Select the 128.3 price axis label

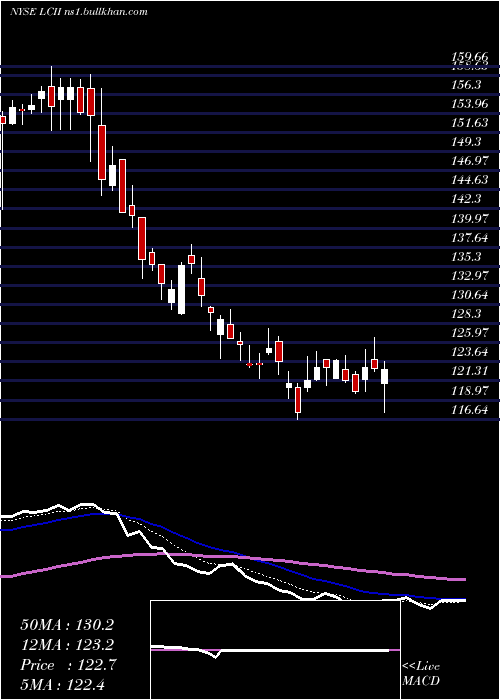pyautogui.click(x=466, y=313)
